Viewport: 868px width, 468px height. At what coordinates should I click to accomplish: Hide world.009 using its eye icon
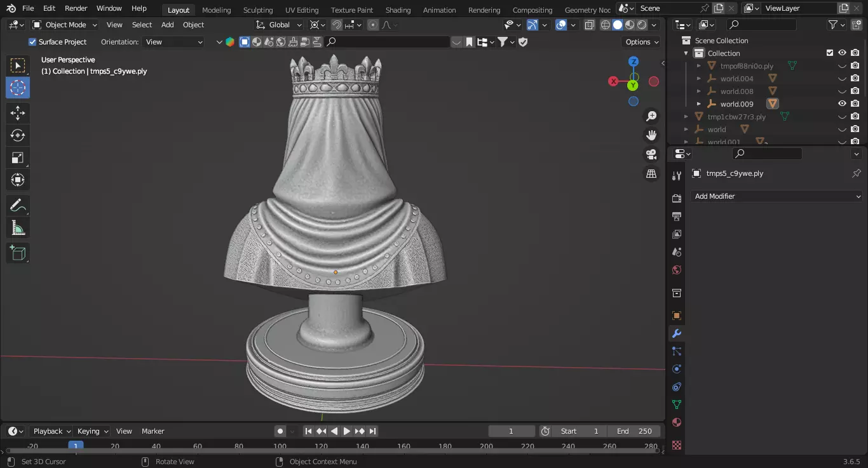(x=842, y=104)
